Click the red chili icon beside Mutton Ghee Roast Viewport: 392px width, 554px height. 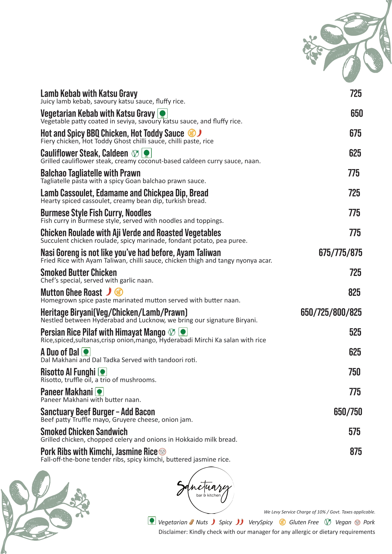pyautogui.click(x=109, y=291)
